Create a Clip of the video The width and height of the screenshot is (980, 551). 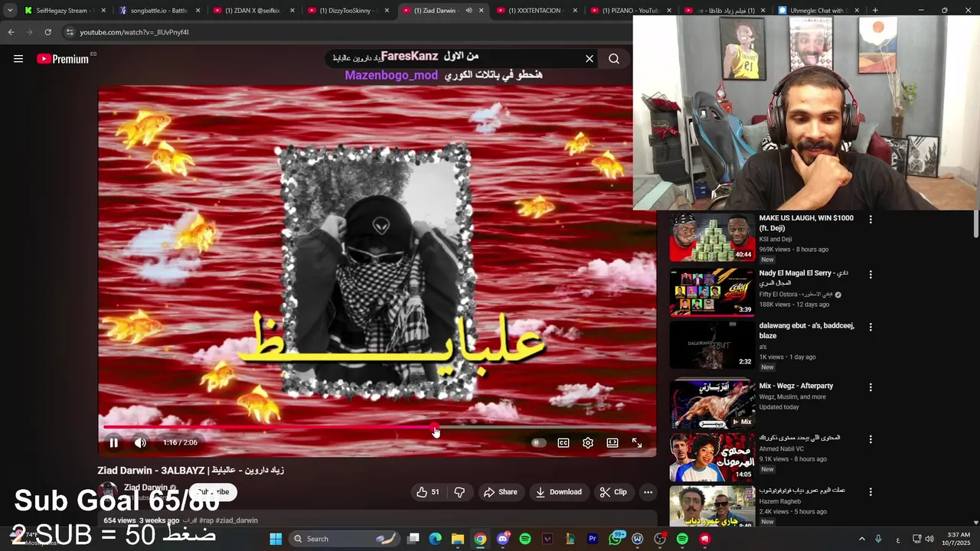click(613, 492)
